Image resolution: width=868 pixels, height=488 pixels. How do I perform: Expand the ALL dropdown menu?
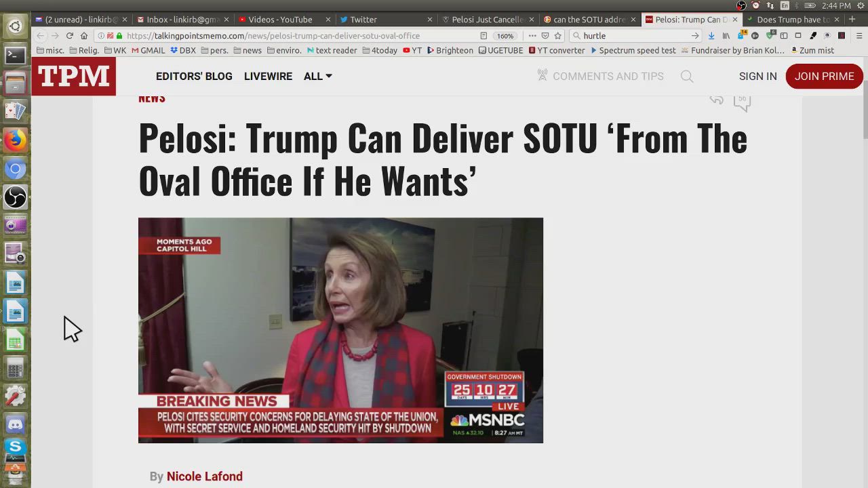[x=318, y=77]
